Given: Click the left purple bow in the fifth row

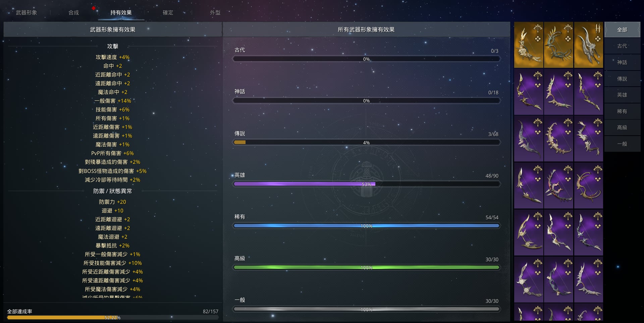Looking at the screenshot, I should pyautogui.click(x=529, y=232).
